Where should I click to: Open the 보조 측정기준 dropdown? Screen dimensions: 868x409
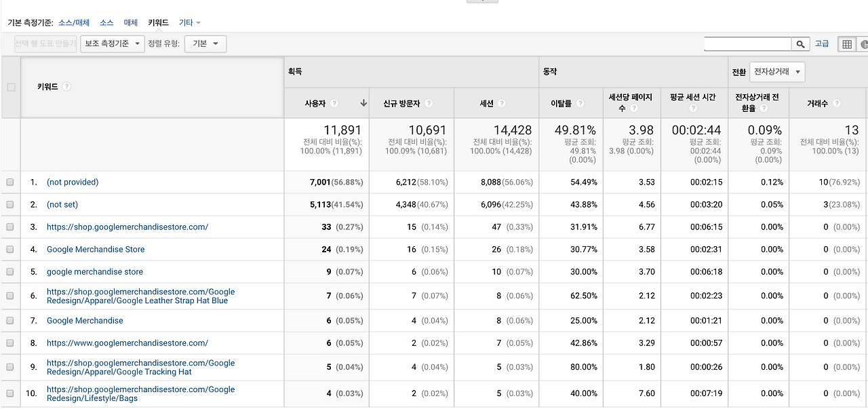(113, 43)
